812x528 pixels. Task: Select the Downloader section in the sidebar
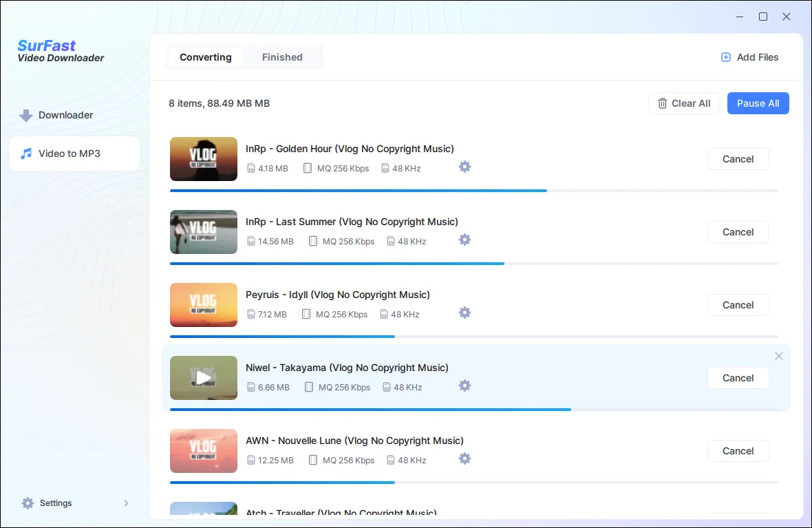coord(65,115)
